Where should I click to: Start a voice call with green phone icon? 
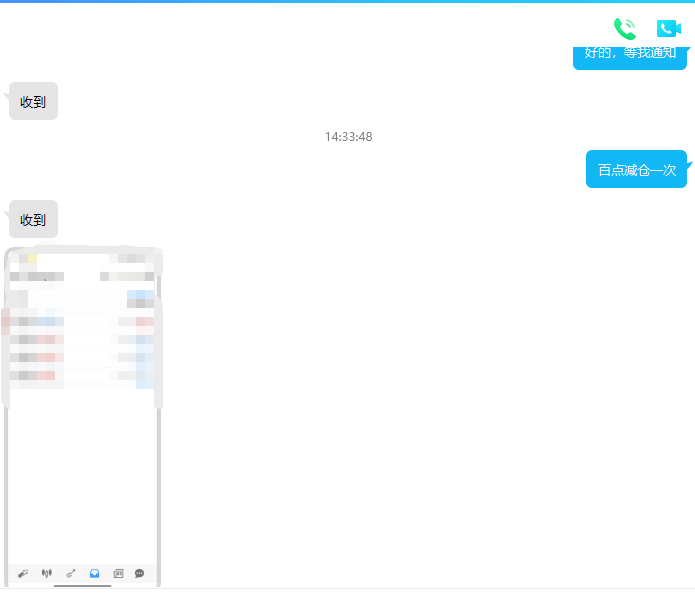[x=625, y=29]
